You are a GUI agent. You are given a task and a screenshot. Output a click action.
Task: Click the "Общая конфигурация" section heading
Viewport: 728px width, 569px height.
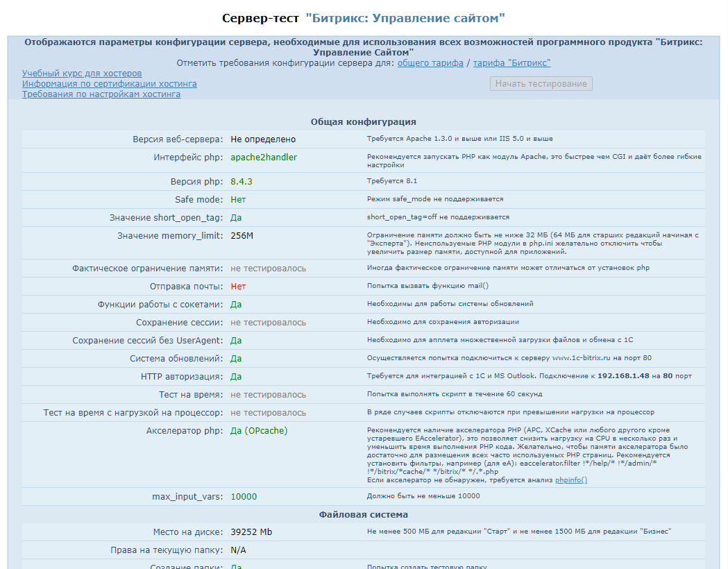[363, 122]
